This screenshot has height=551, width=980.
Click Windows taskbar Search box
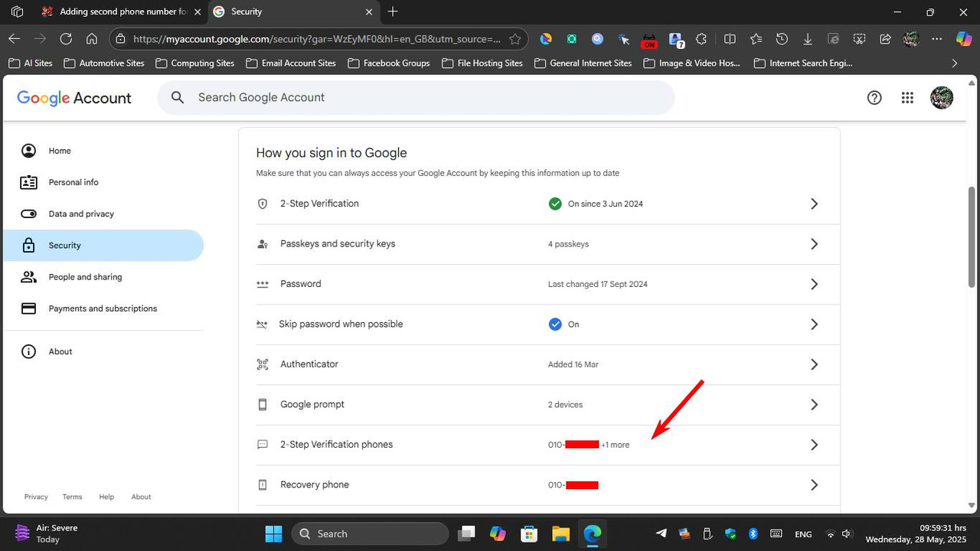click(370, 533)
